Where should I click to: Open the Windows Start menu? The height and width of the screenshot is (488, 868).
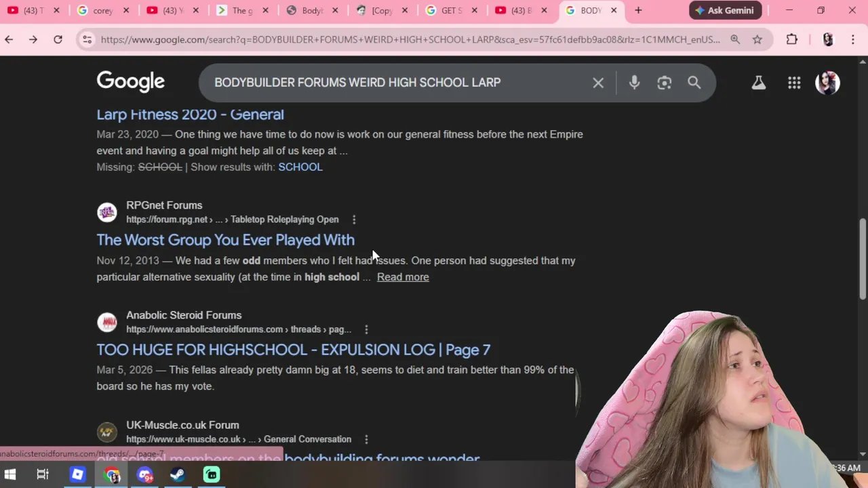[x=10, y=474]
